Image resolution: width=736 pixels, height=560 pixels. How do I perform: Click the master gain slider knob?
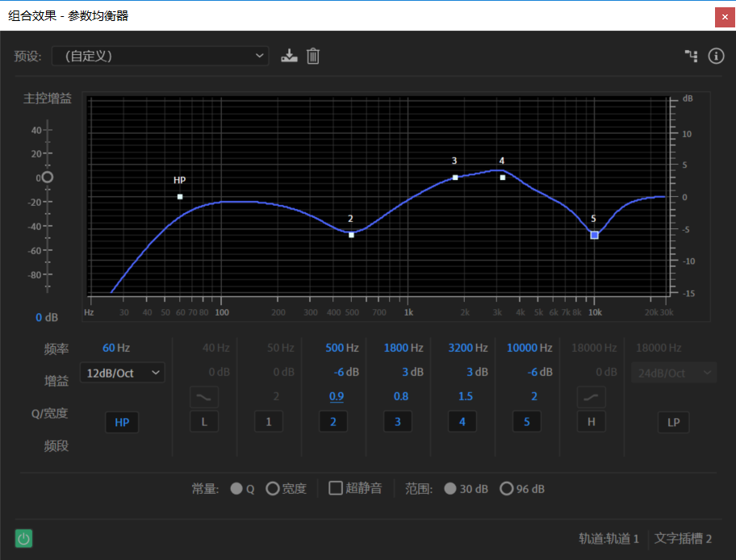point(47,178)
